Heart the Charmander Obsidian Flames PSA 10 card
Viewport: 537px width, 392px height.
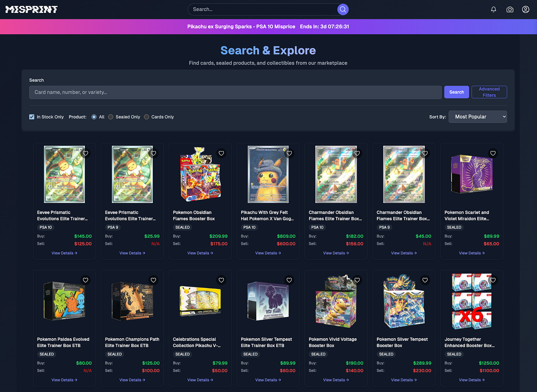click(357, 153)
